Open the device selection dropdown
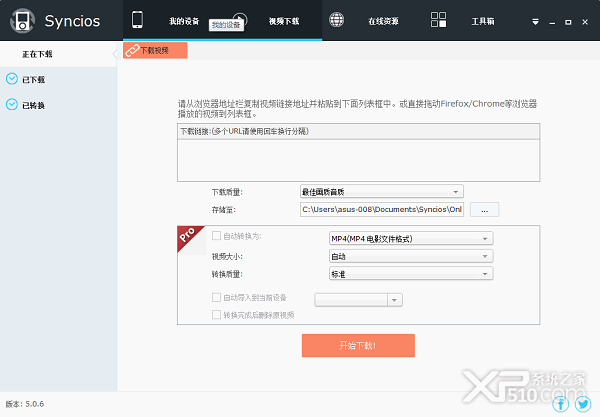600x417 pixels. pyautogui.click(x=358, y=300)
